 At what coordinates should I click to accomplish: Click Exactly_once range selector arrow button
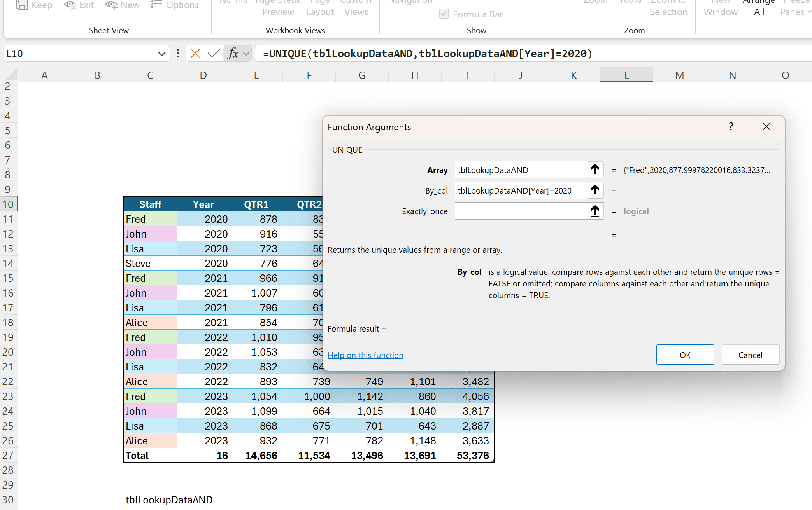[x=595, y=211]
